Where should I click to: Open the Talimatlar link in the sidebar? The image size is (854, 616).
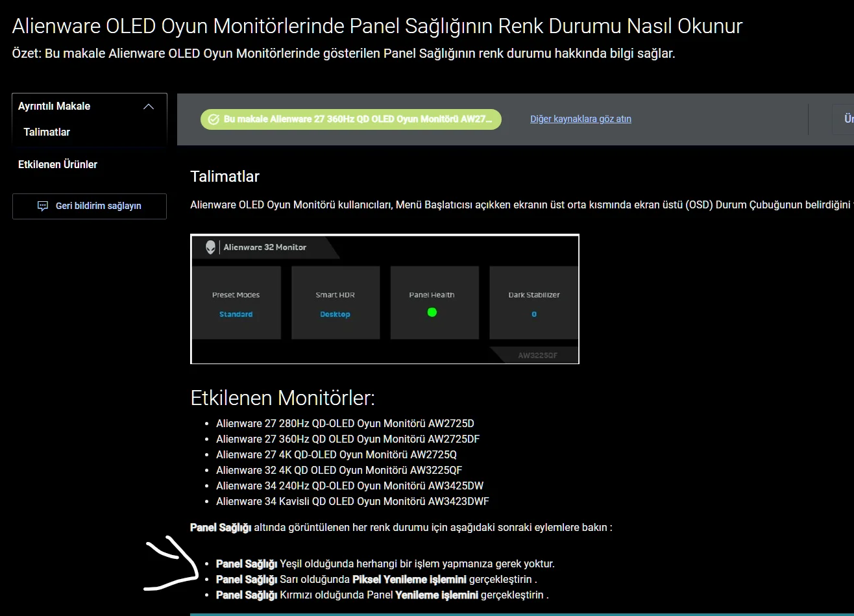(47, 132)
